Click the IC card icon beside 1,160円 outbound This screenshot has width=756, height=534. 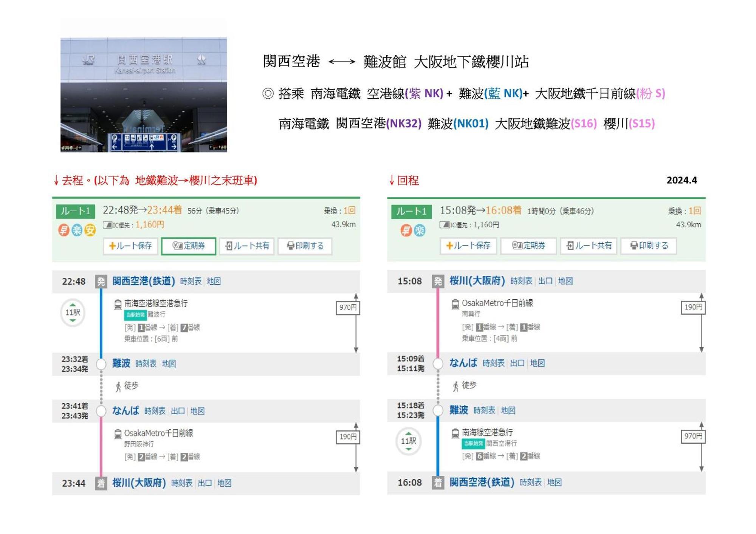[x=108, y=225]
